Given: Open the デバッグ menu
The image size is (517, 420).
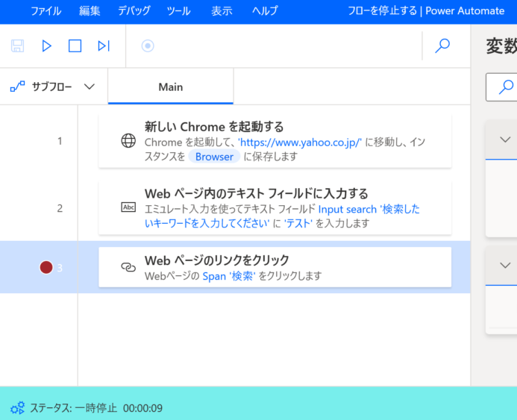Looking at the screenshot, I should pos(134,11).
